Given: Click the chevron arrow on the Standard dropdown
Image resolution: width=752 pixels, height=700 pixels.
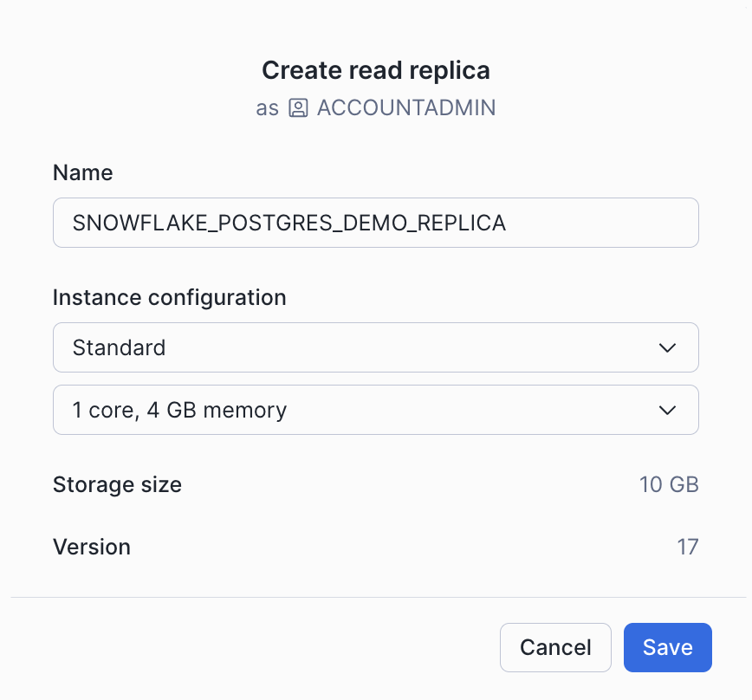Looking at the screenshot, I should click(x=667, y=348).
